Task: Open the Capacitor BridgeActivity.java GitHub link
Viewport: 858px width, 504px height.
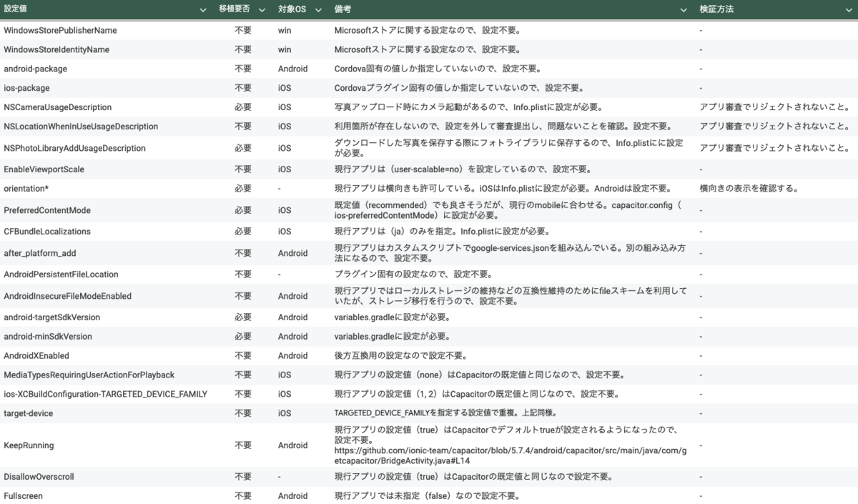Action: pos(511,455)
